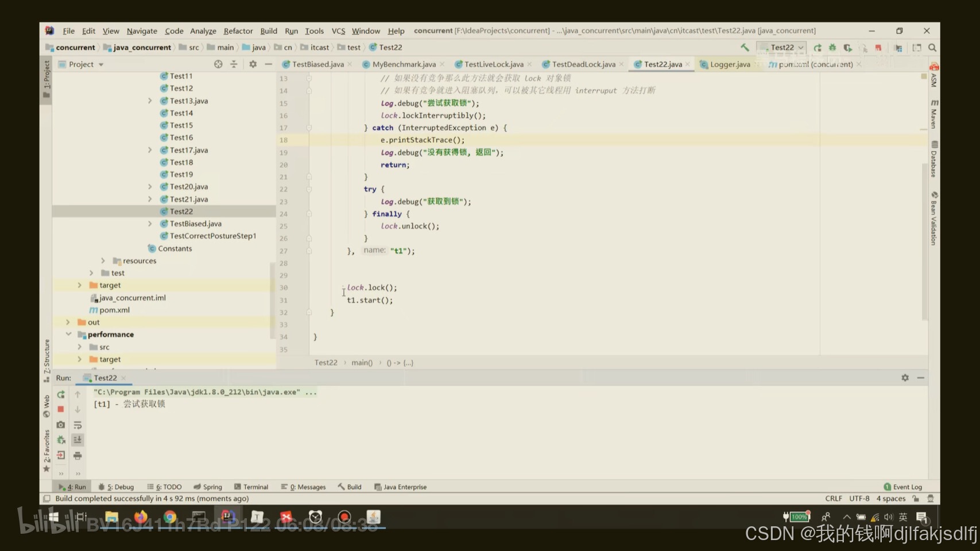
Task: Toggle scroll to end in Run console
Action: [78, 440]
